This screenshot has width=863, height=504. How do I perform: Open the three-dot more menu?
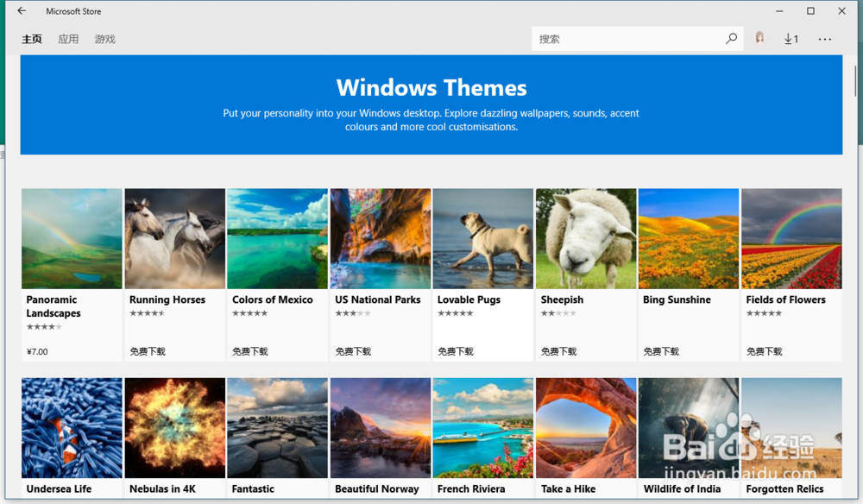(x=824, y=39)
